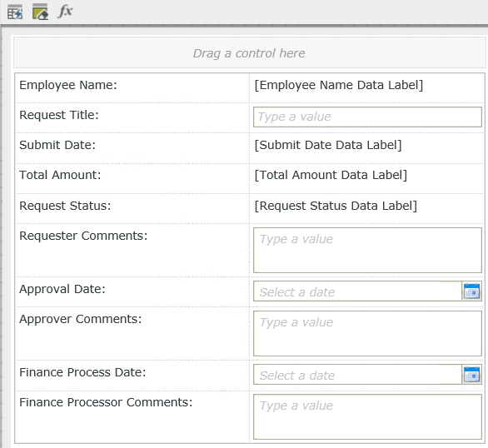Select the Request Status Data Label control
This screenshot has height=448, width=488.
[336, 206]
